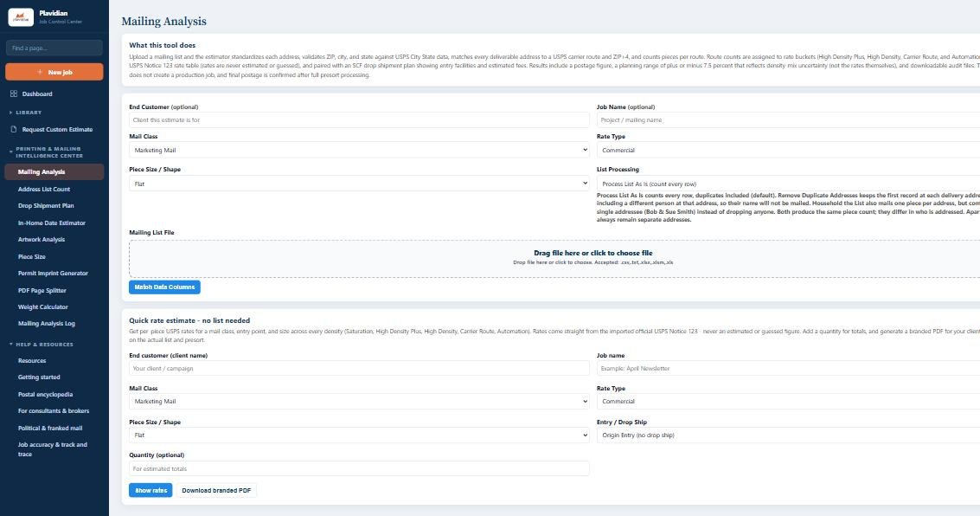980x516 pixels.
Task: Click the Plavidian logo icon
Action: tap(21, 17)
